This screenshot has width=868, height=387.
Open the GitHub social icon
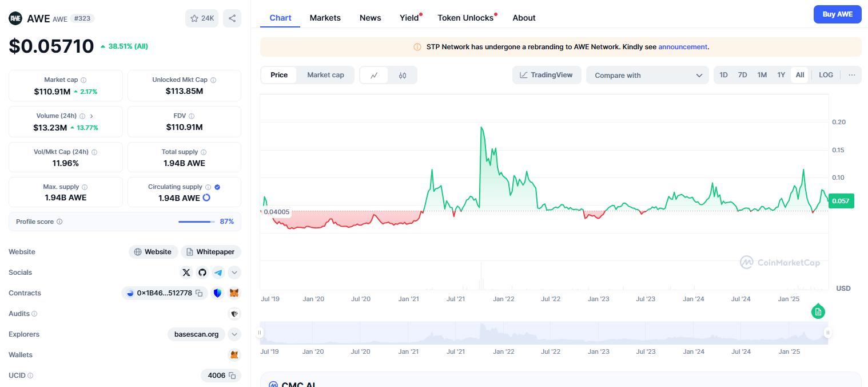pyautogui.click(x=202, y=273)
